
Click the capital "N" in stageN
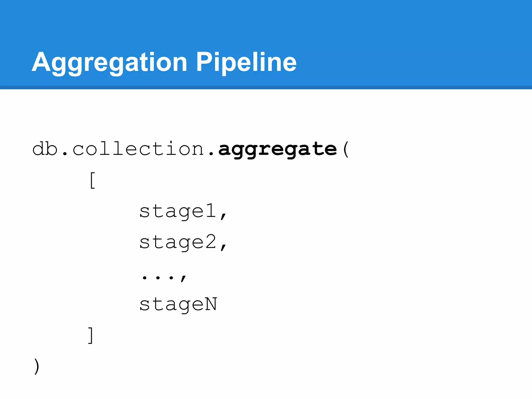pos(210,304)
